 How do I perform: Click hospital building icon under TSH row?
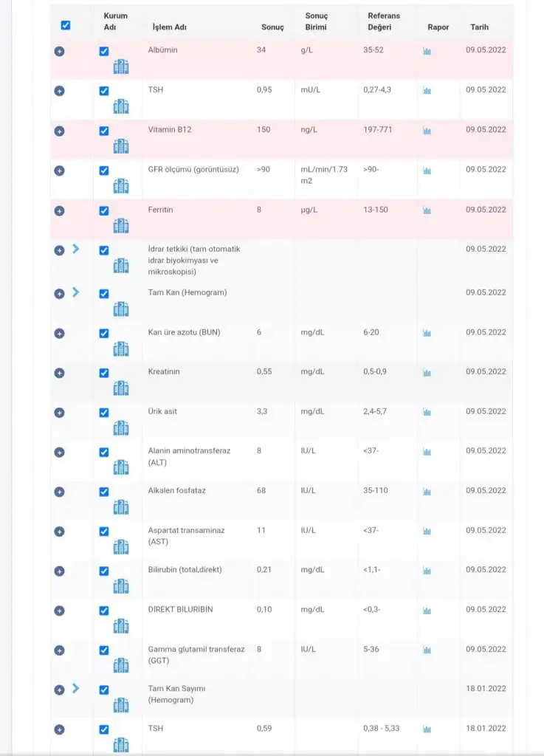121,106
